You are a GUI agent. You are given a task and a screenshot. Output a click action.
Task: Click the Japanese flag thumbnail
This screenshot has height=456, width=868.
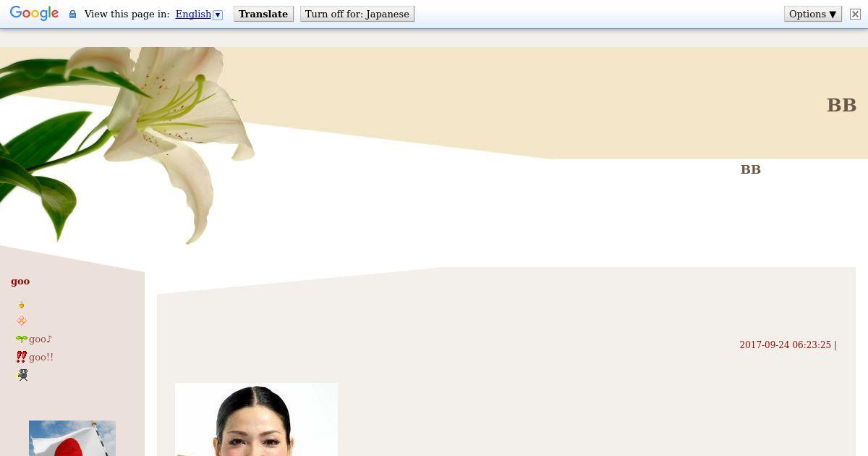coord(72,438)
